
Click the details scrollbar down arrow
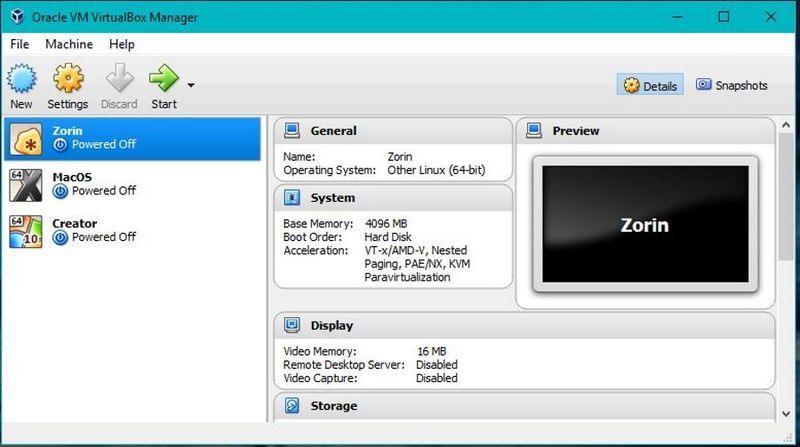click(x=786, y=414)
